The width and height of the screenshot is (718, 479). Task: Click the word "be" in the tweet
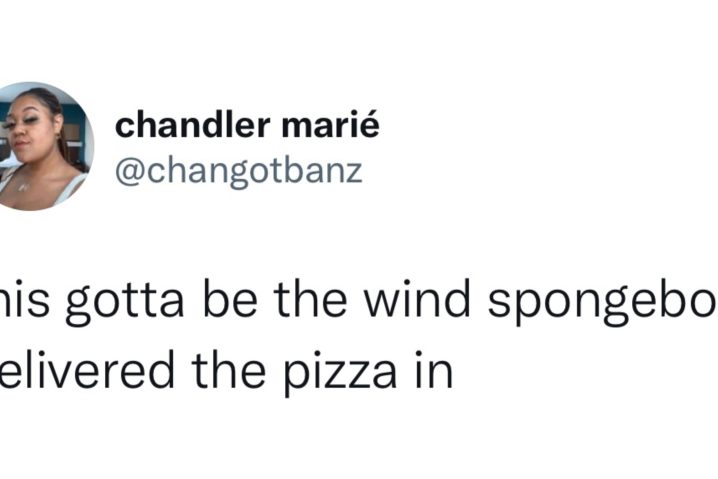pyautogui.click(x=229, y=299)
